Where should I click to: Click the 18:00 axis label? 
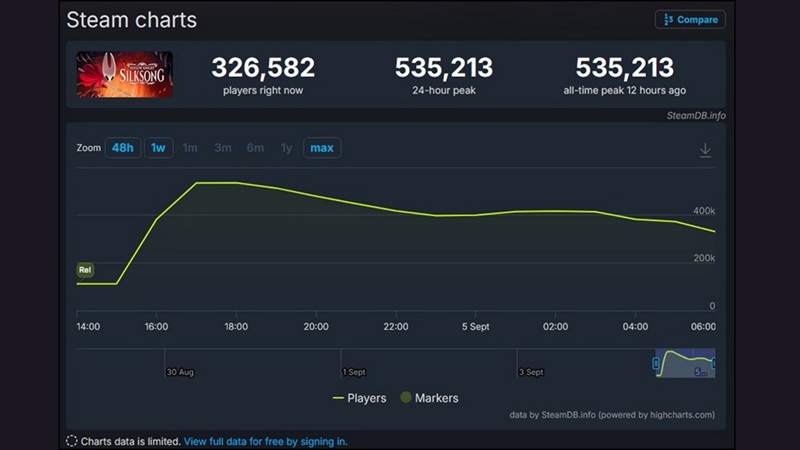(236, 327)
